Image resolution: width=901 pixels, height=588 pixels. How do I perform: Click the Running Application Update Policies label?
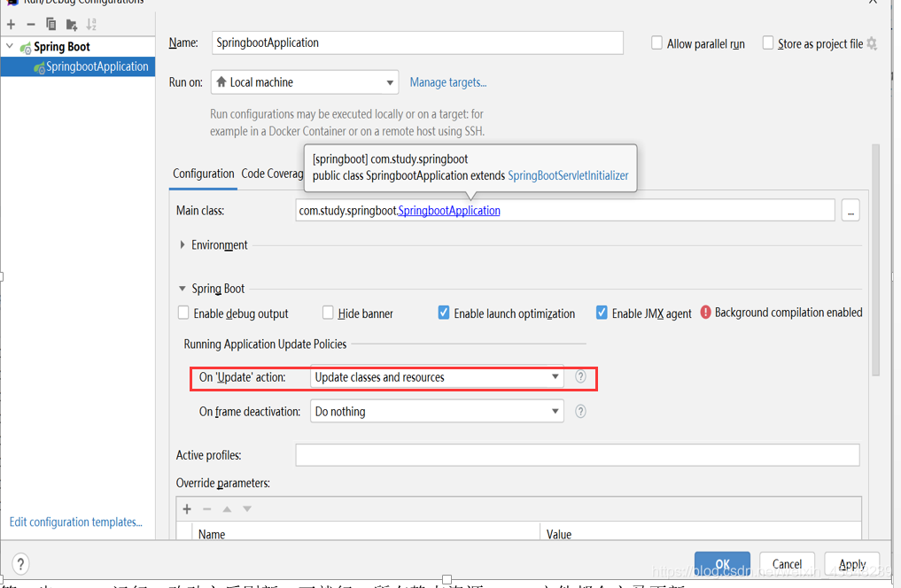[x=265, y=344]
